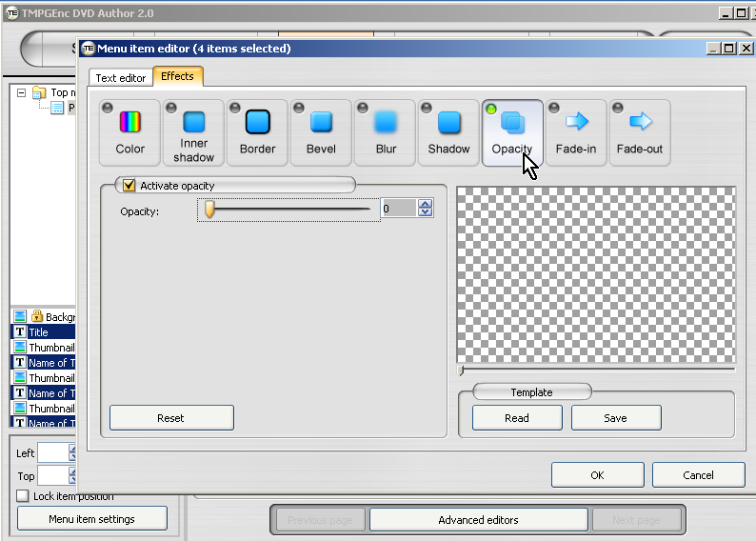This screenshot has height=541, width=756.
Task: Collapse the Top menu tree node
Action: tap(21, 92)
